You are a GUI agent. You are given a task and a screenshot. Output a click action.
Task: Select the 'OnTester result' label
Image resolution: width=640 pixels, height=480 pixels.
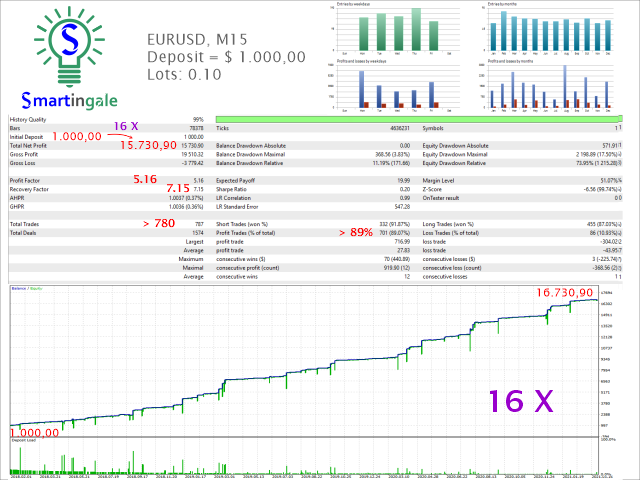pyautogui.click(x=441, y=198)
